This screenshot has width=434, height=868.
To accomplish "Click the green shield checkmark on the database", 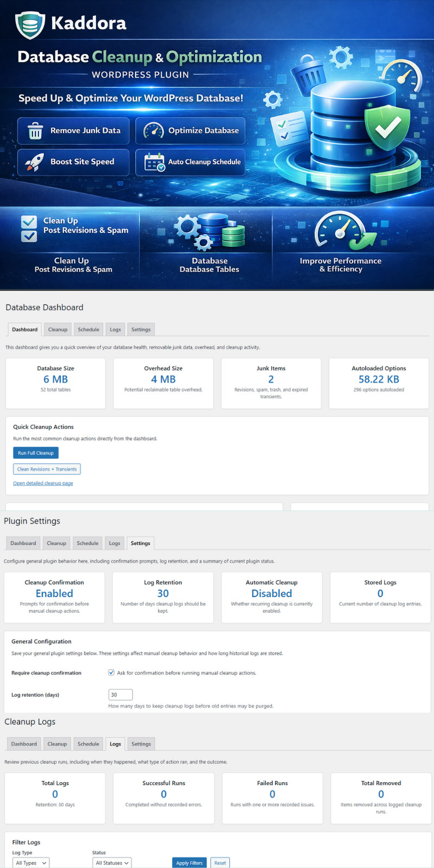I will 388,129.
